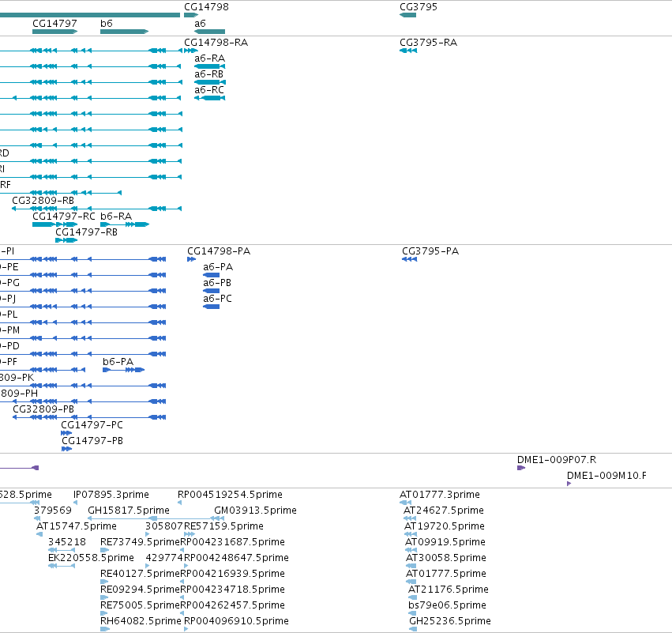
Task: Select the a6-RA transcript label
Action: pyautogui.click(x=209, y=58)
